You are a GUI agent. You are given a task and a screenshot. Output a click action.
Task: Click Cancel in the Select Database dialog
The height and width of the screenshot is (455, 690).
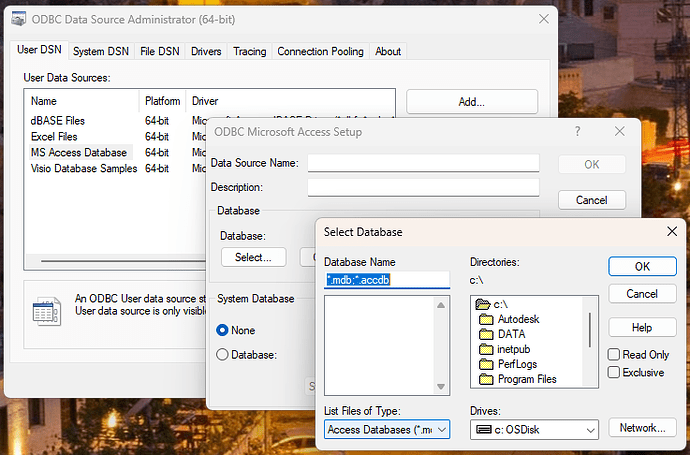click(x=642, y=294)
